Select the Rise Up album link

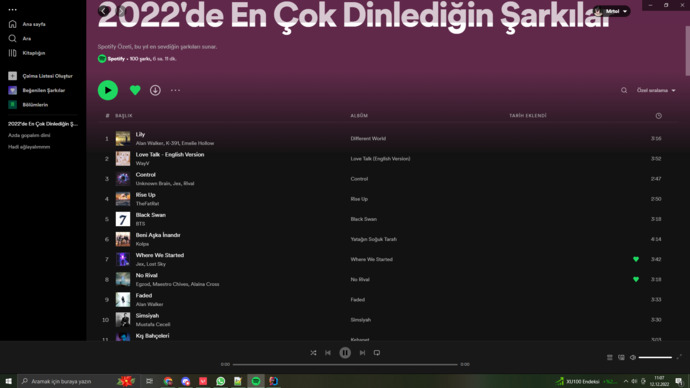[359, 199]
